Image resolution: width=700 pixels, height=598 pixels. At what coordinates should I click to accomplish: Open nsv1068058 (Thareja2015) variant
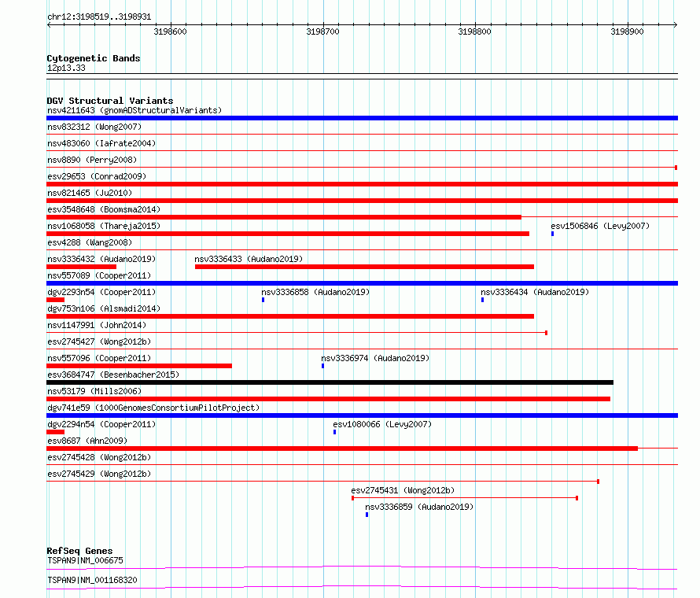click(104, 226)
